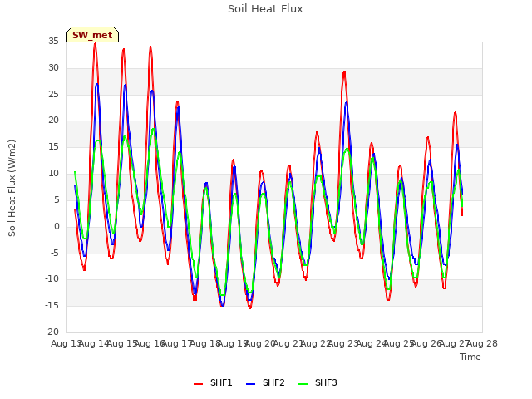Click the blue SHF2 legend color marker
The height and width of the screenshot is (399, 532).
click(250, 384)
